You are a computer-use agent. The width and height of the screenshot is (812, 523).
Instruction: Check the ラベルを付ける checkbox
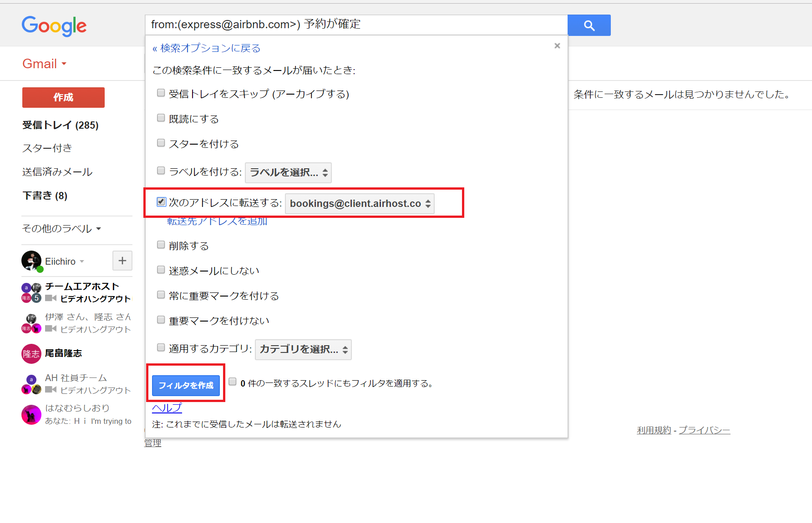point(161,171)
